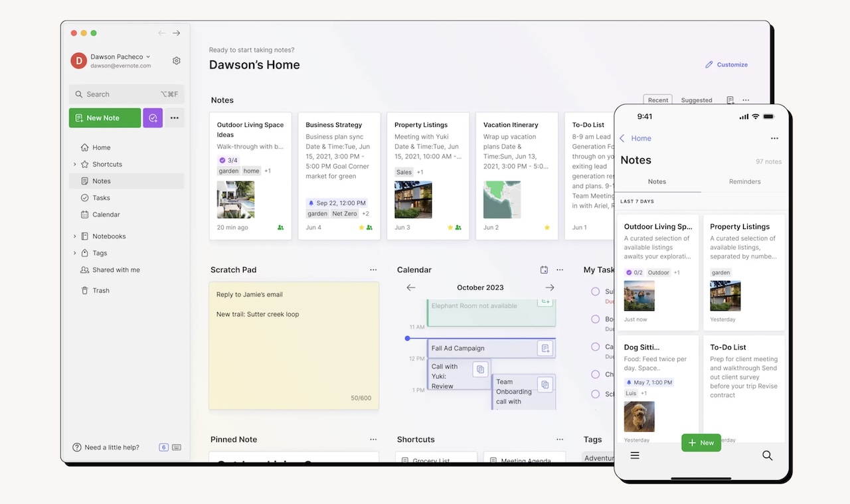Switch to Recent notes tab

coord(658,100)
